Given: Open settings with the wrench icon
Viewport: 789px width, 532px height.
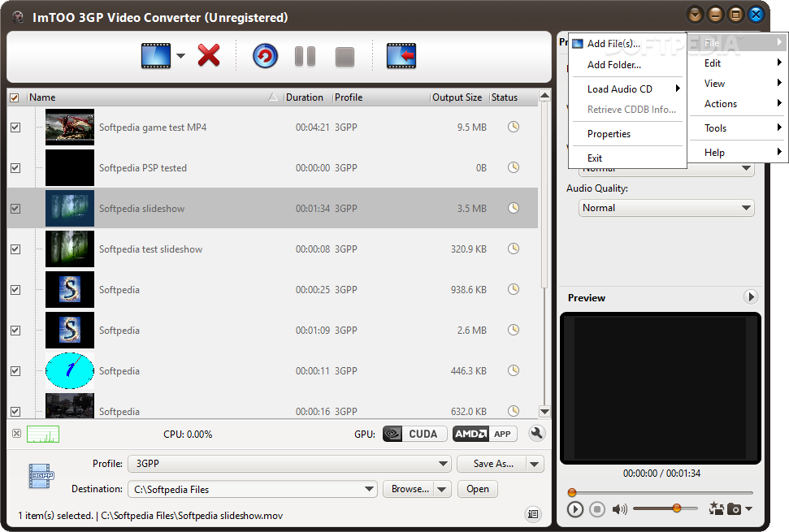Looking at the screenshot, I should tap(537, 434).
